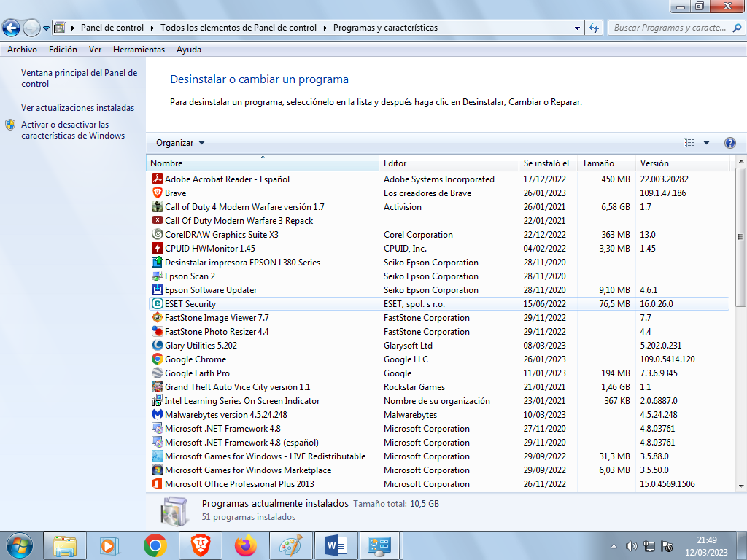The width and height of the screenshot is (747, 560).
Task: Select the CorelDRAW Graphics Suite X3 icon
Action: 158,234
